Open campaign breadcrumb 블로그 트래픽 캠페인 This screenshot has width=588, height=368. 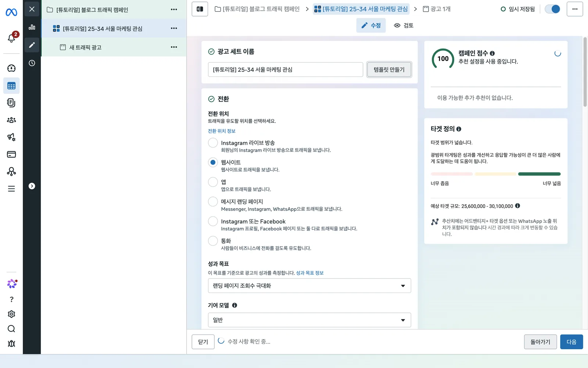[257, 9]
